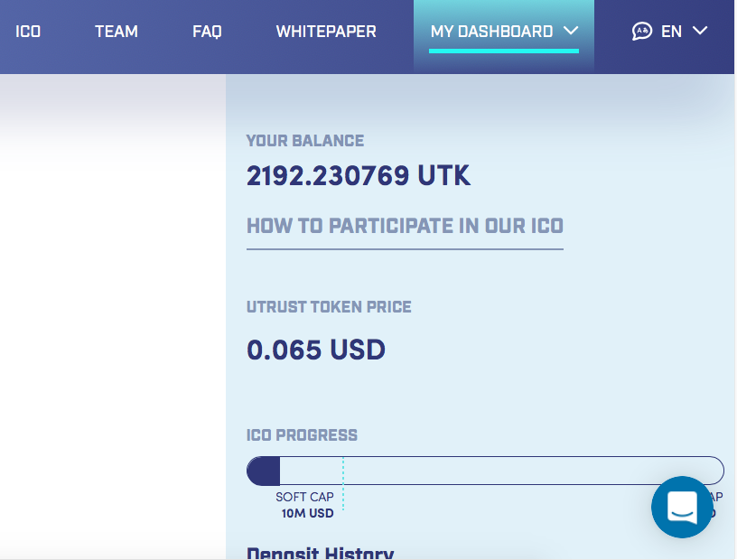Open the EN language dropdown arrow
737x560 pixels.
pyautogui.click(x=700, y=31)
